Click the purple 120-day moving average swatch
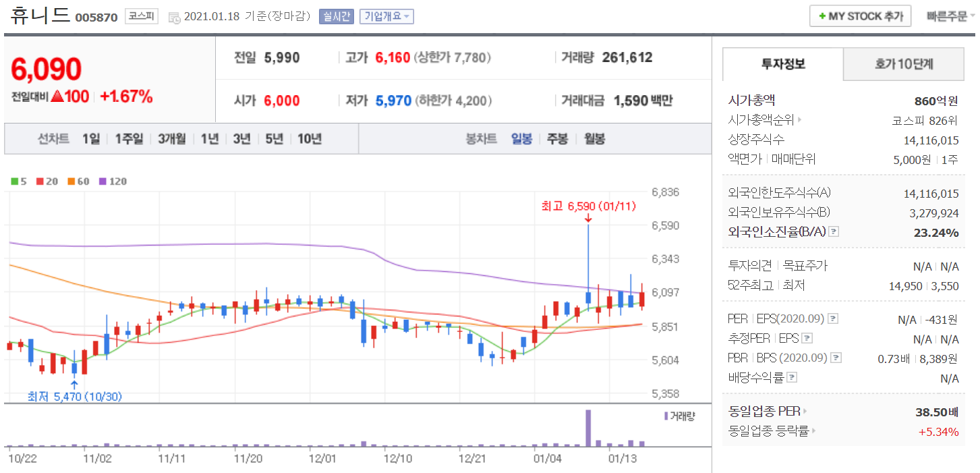This screenshot has width=980, height=473. click(x=103, y=182)
